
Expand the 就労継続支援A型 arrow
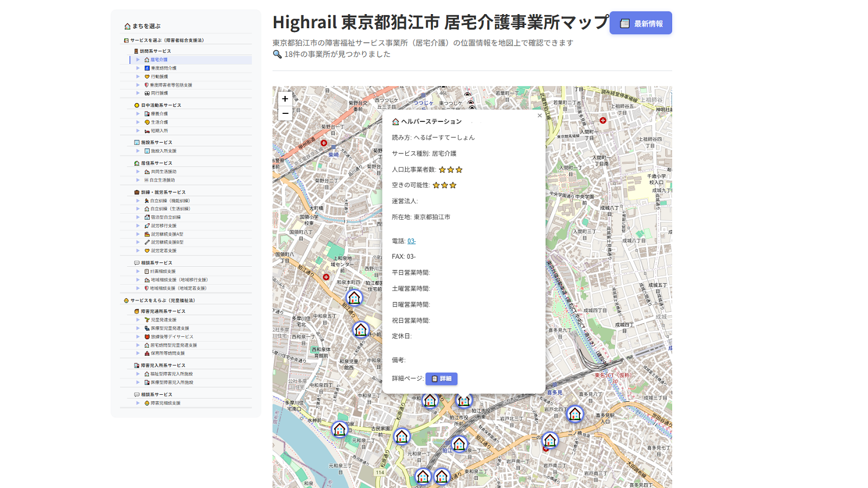pyautogui.click(x=138, y=234)
